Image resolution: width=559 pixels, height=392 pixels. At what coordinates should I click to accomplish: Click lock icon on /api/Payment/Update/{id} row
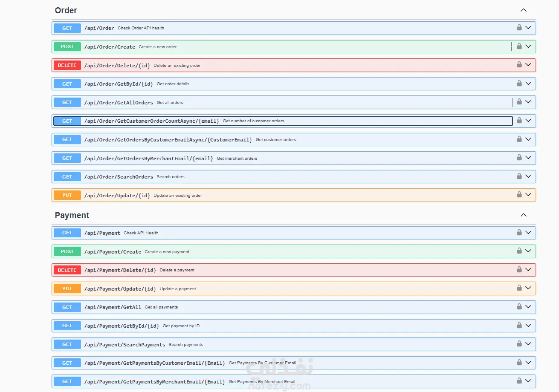pos(519,288)
